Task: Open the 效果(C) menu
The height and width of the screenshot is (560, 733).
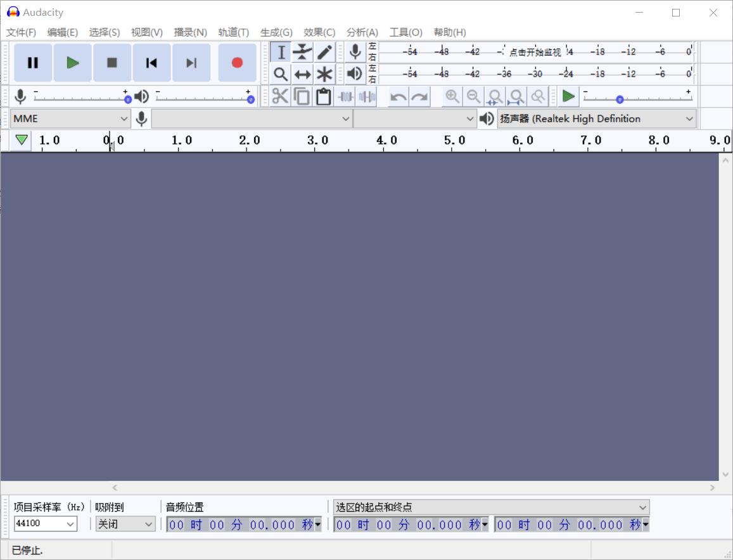Action: click(319, 32)
